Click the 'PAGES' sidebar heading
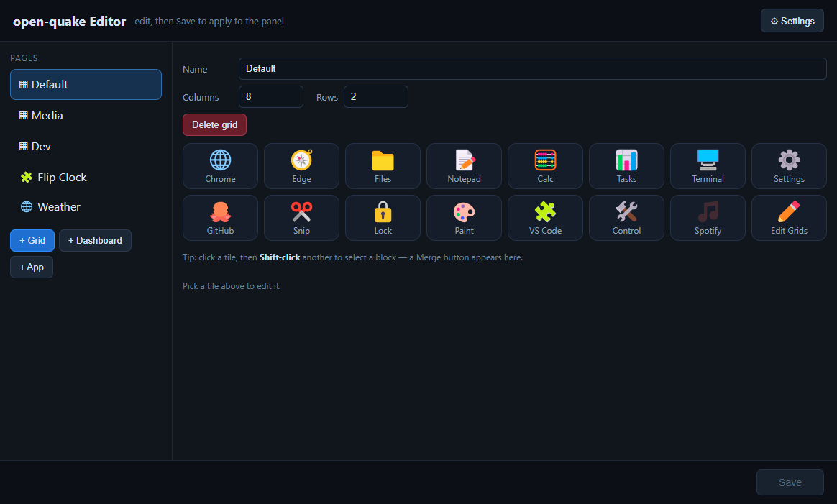The width and height of the screenshot is (837, 504). pos(24,58)
